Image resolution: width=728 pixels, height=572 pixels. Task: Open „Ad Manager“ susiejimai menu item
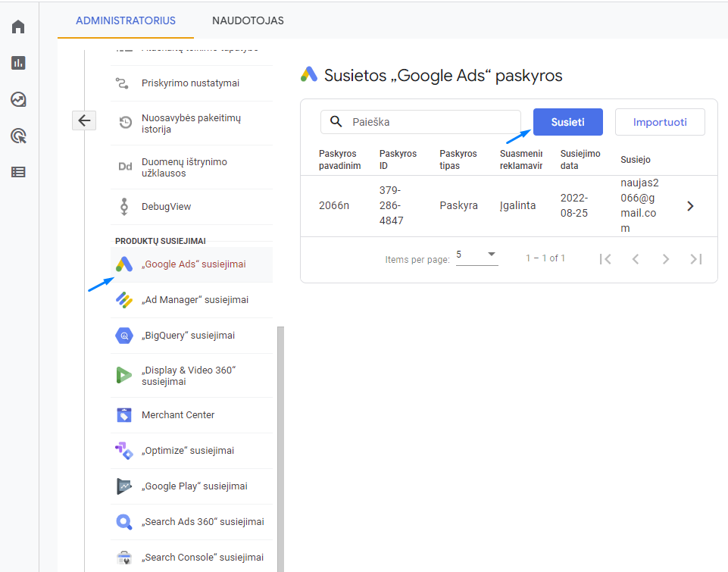[192, 300]
